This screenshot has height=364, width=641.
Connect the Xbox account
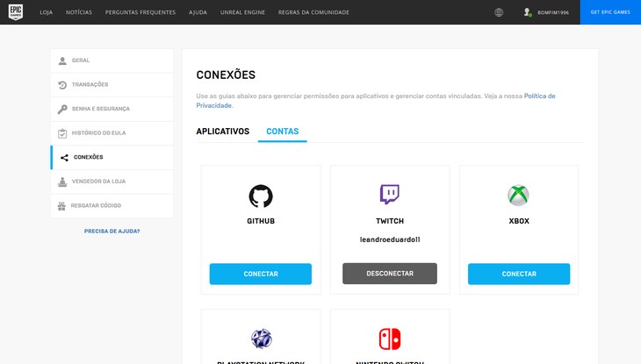(x=519, y=274)
